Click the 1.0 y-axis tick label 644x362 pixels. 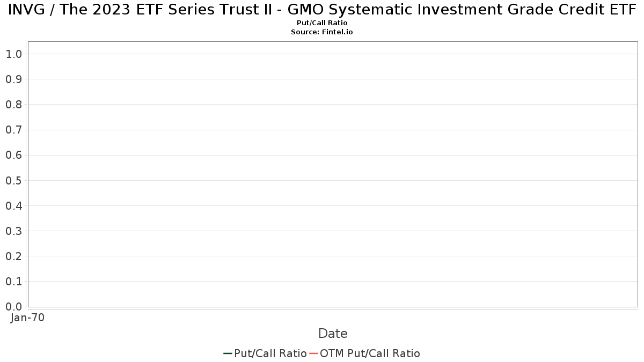coord(13,54)
